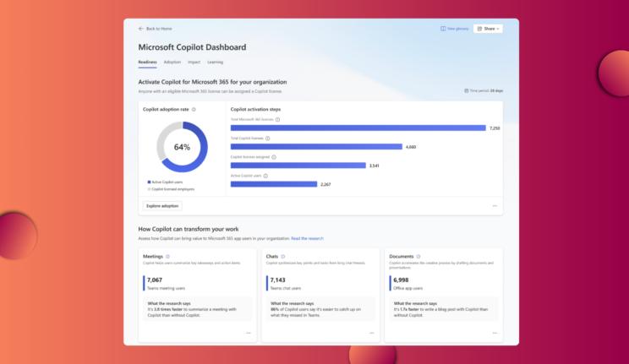Click How Copilot can transform your work heading

pos(189,230)
